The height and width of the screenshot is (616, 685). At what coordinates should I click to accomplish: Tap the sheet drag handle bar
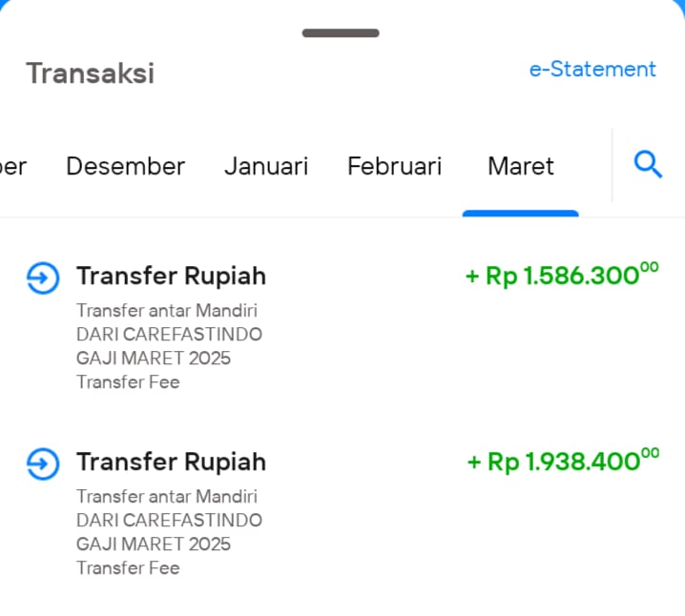(x=341, y=33)
